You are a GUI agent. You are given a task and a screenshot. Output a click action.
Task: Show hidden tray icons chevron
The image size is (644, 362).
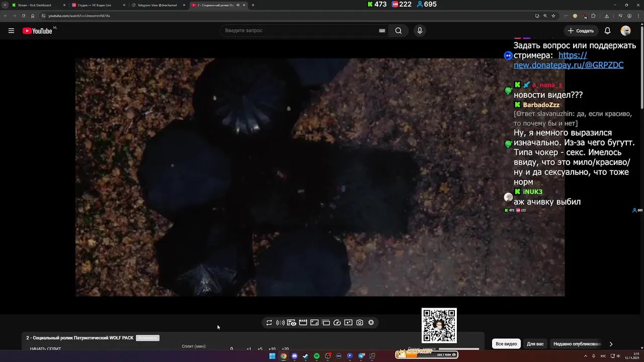tap(585, 356)
